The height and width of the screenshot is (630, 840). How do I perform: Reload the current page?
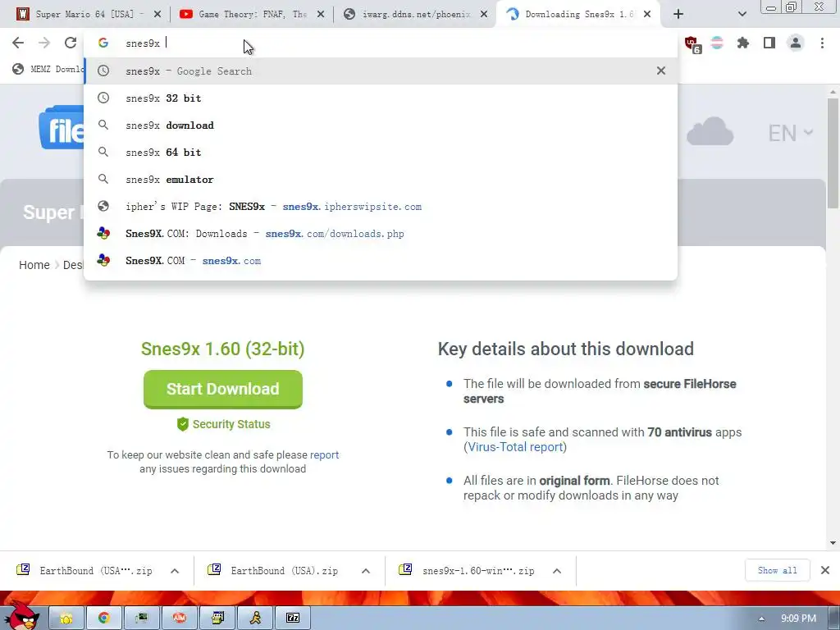click(x=71, y=43)
